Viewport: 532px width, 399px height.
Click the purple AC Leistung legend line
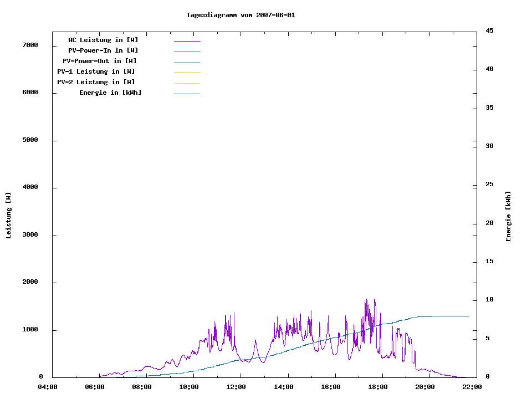[187, 41]
